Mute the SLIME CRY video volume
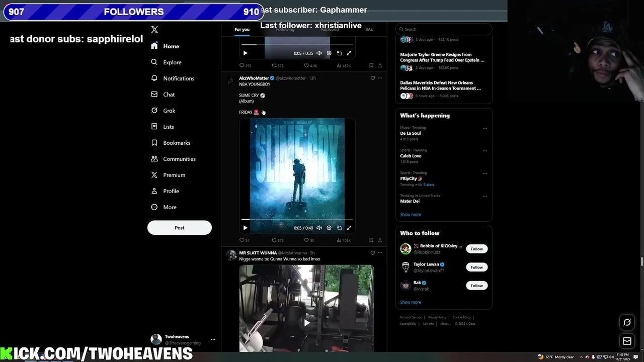 pos(319,228)
